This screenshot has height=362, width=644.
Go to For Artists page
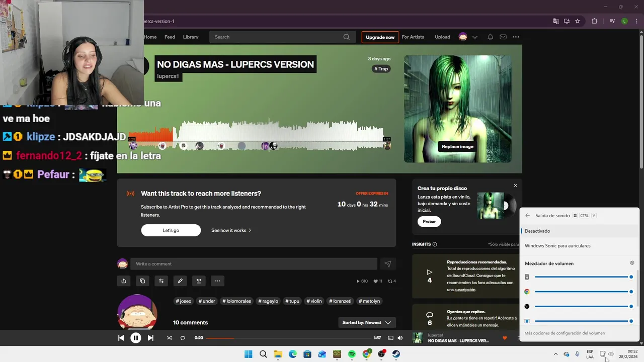[x=413, y=37]
